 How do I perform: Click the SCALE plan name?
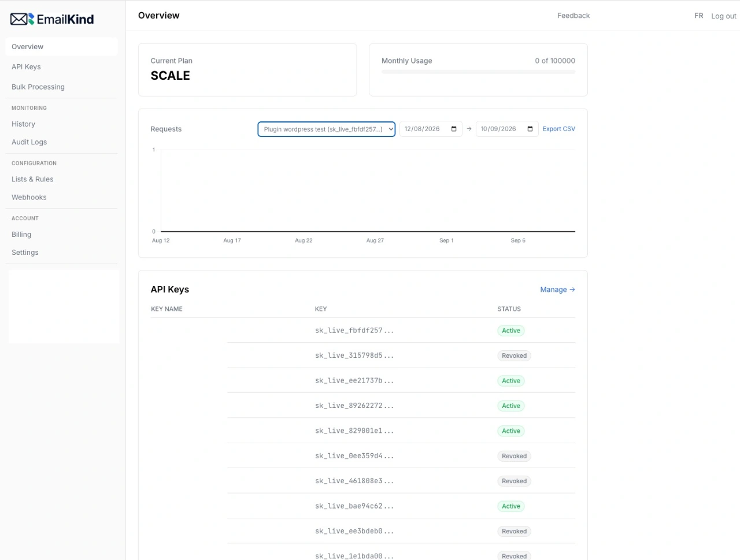171,76
